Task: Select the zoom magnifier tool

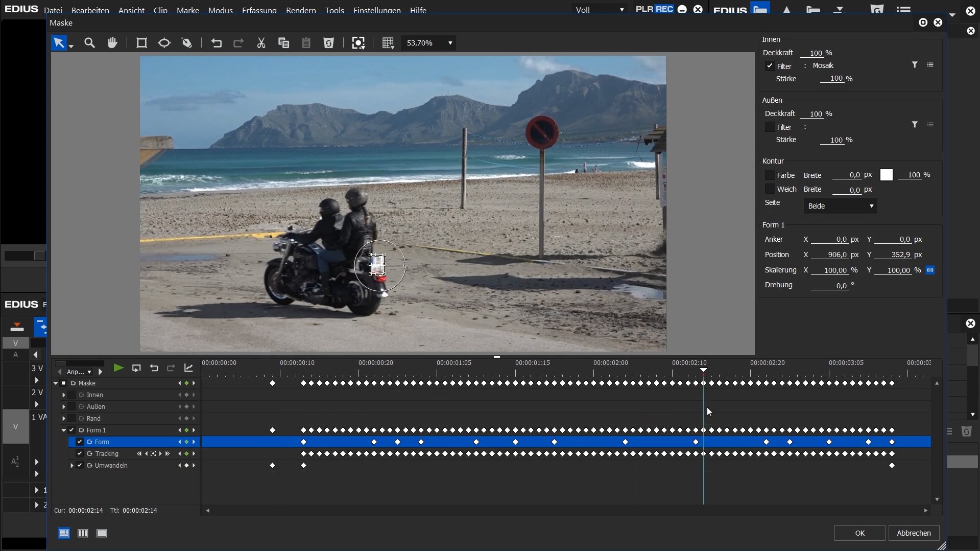Action: click(x=90, y=43)
